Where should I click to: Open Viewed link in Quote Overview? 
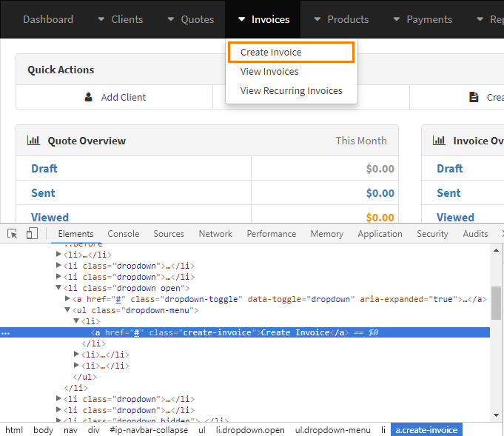(50, 218)
